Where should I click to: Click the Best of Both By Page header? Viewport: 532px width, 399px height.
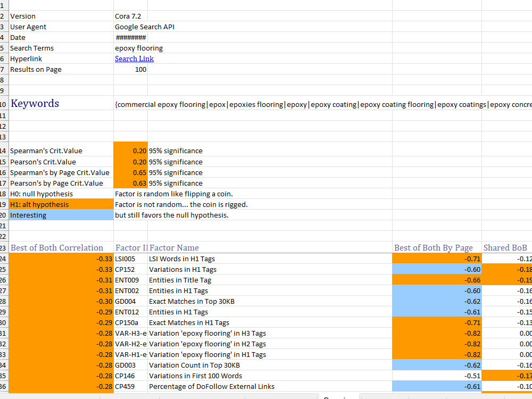coord(437,247)
